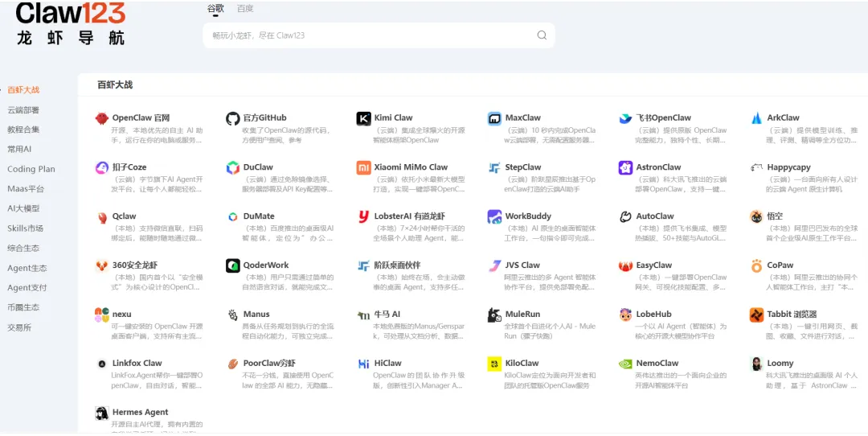The width and height of the screenshot is (868, 436).
Task: Open the ArkClaw blue icon
Action: click(x=756, y=118)
